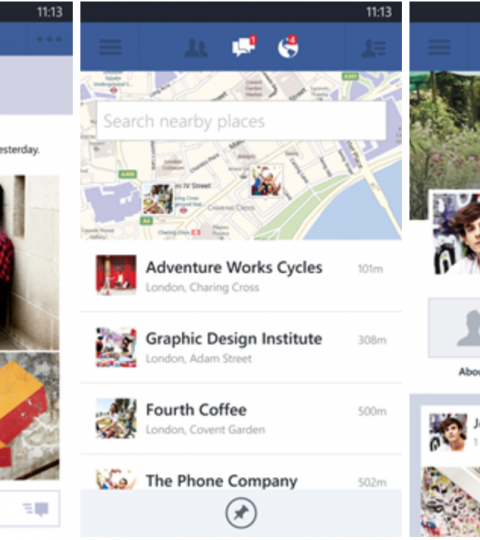Open messages icon with badge 1
The height and width of the screenshot is (540, 480).
tap(244, 46)
